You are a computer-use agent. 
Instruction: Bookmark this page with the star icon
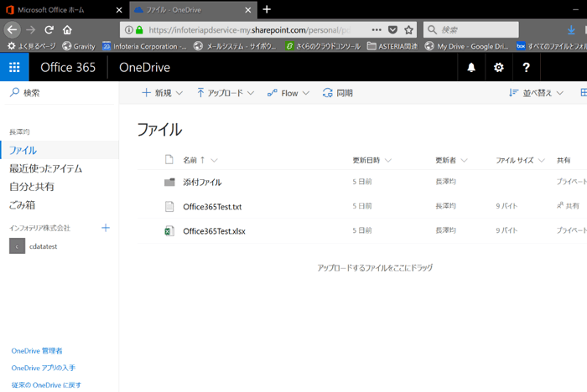(409, 29)
